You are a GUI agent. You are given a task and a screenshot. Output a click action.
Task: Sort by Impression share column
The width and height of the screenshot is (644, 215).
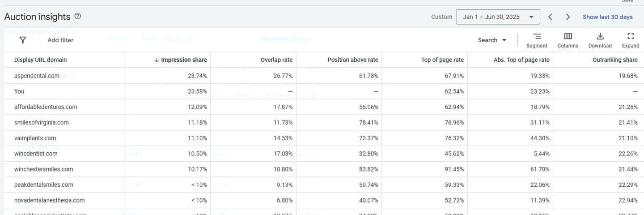click(183, 60)
